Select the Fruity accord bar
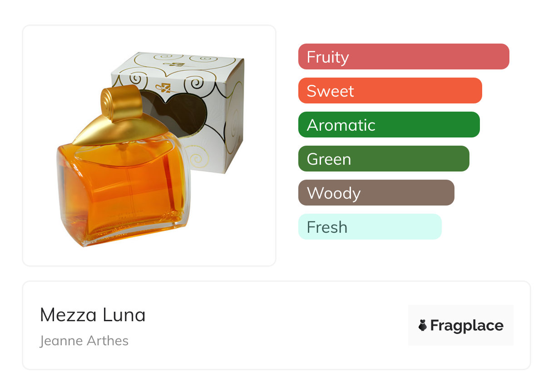 (403, 57)
